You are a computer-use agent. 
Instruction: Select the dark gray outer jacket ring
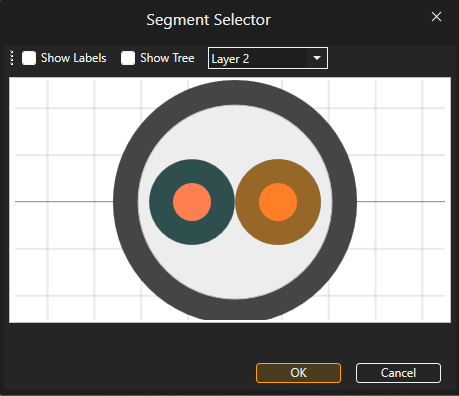click(235, 93)
